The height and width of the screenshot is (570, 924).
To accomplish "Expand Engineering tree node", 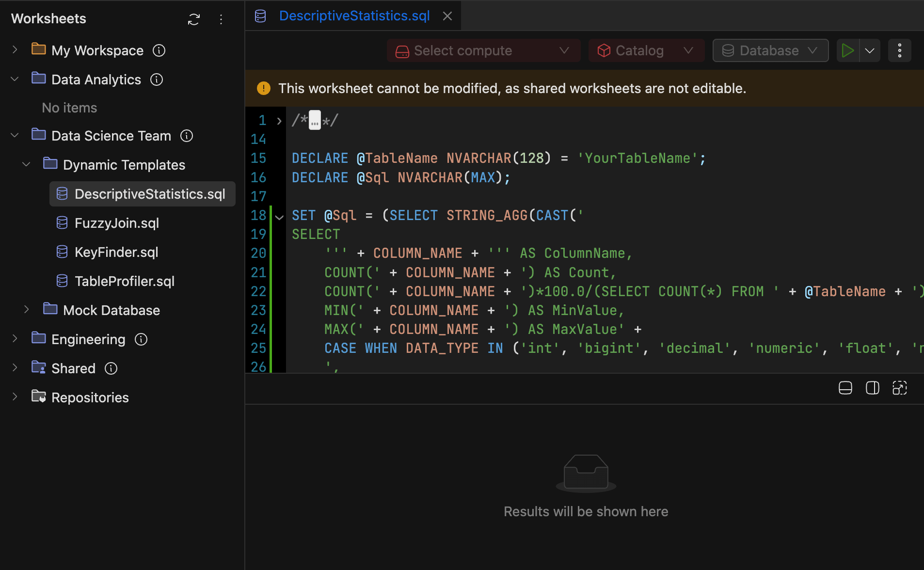I will tap(15, 339).
